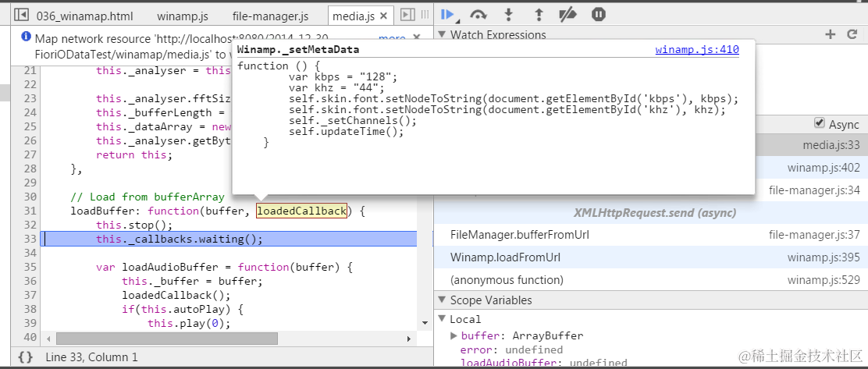Collapse the Scope Variables section

[442, 300]
